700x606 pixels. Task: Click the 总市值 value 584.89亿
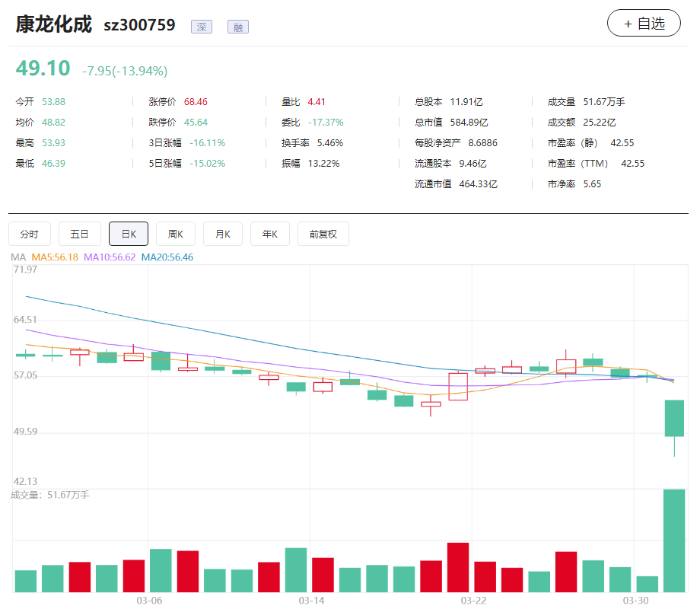tap(469, 123)
